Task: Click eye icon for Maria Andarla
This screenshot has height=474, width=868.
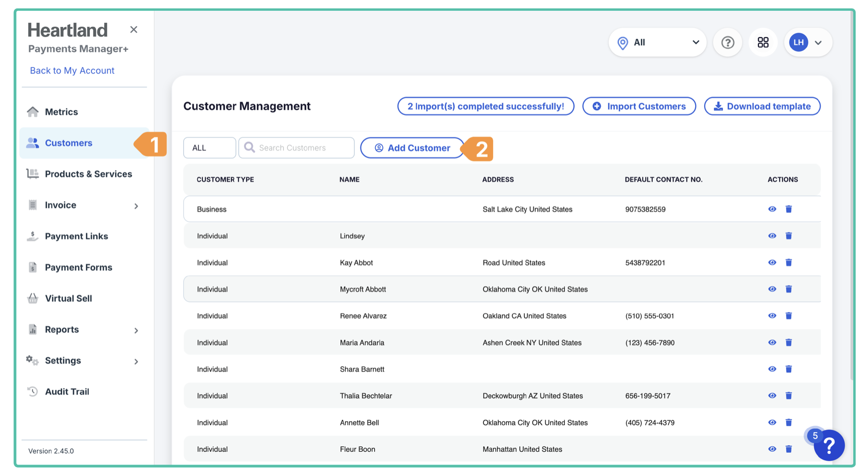Action: click(772, 343)
